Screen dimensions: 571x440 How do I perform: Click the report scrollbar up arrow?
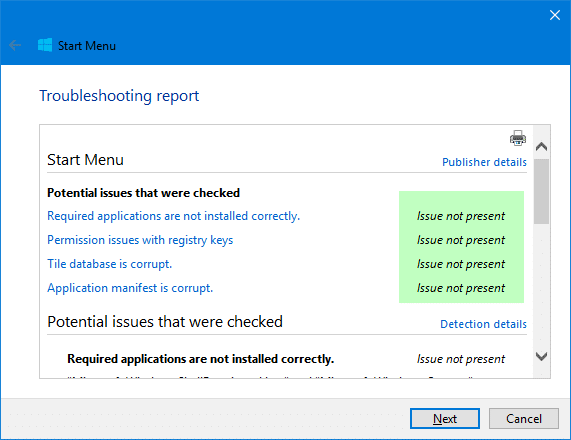(542, 147)
